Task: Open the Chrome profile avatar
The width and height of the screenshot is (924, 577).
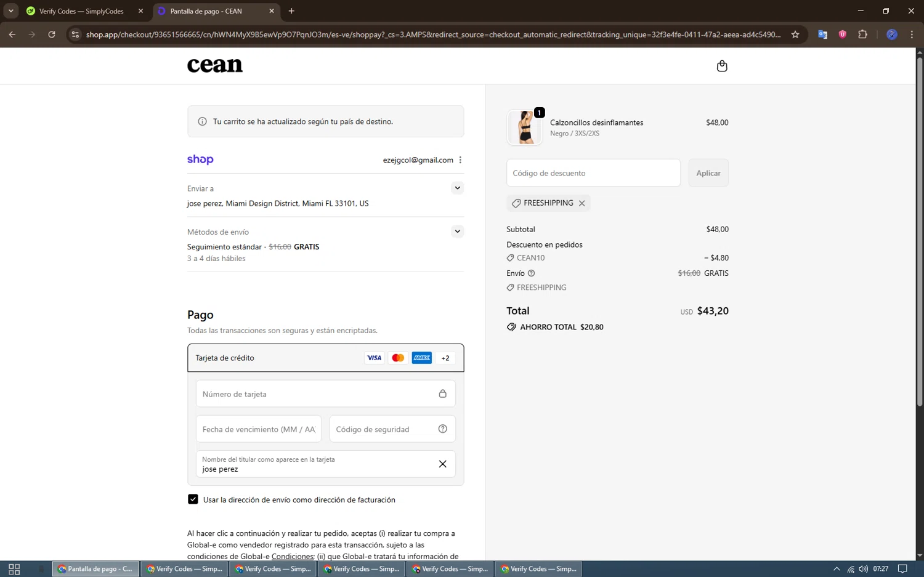Action: [891, 34]
